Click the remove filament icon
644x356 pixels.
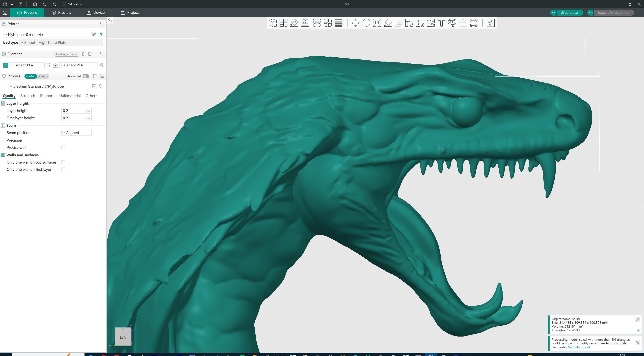coord(84,54)
